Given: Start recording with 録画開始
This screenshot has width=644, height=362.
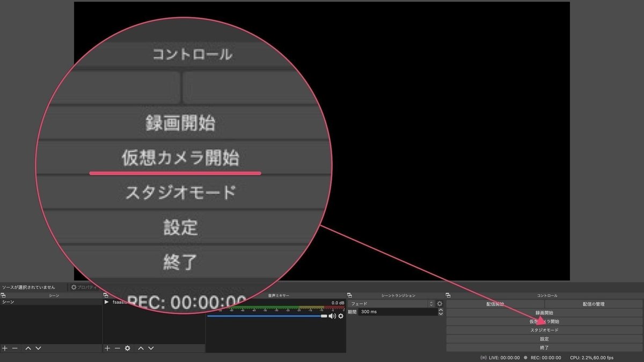Looking at the screenshot, I should click(544, 313).
